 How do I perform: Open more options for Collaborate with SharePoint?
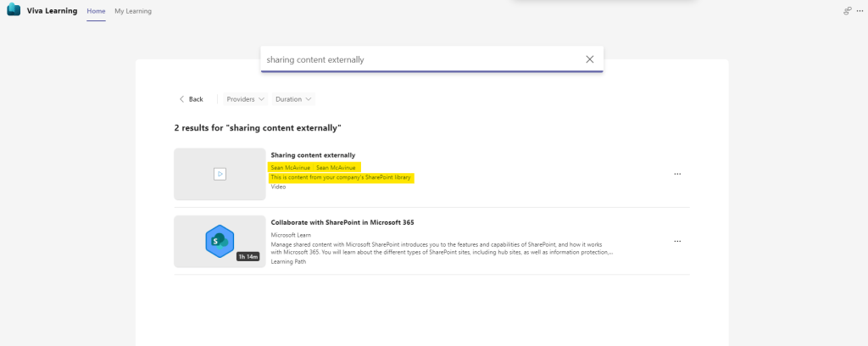pyautogui.click(x=677, y=241)
